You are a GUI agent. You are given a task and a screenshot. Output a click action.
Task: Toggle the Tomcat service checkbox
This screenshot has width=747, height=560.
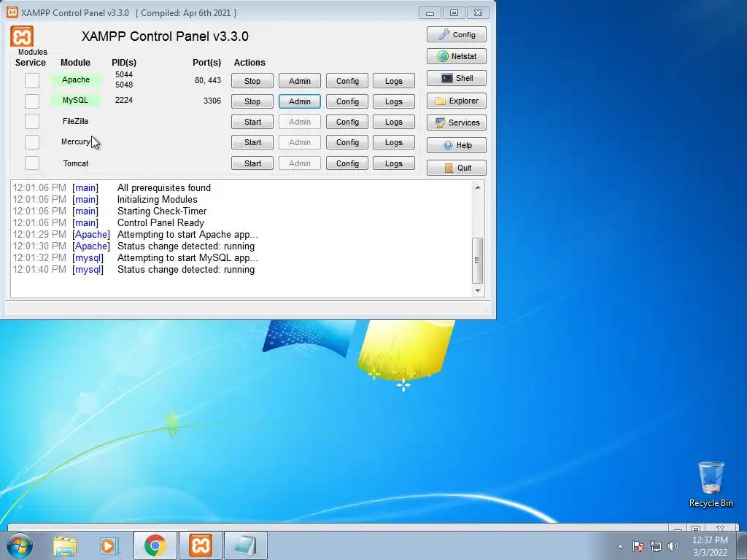(32, 163)
